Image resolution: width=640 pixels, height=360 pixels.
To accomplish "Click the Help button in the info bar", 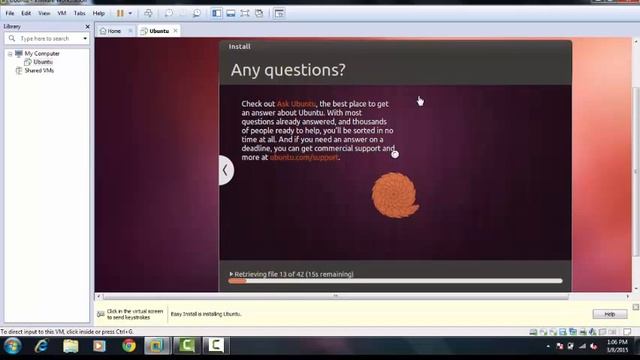I will 610,314.
